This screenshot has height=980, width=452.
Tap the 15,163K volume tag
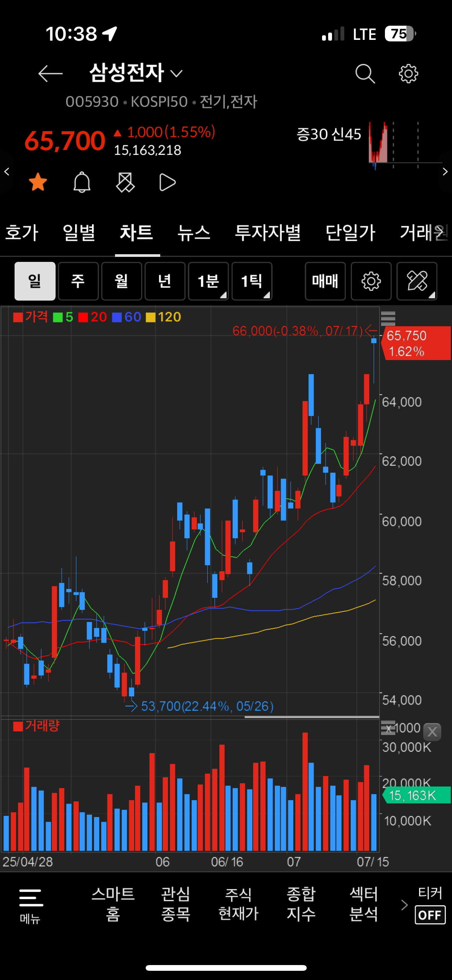pyautogui.click(x=416, y=795)
